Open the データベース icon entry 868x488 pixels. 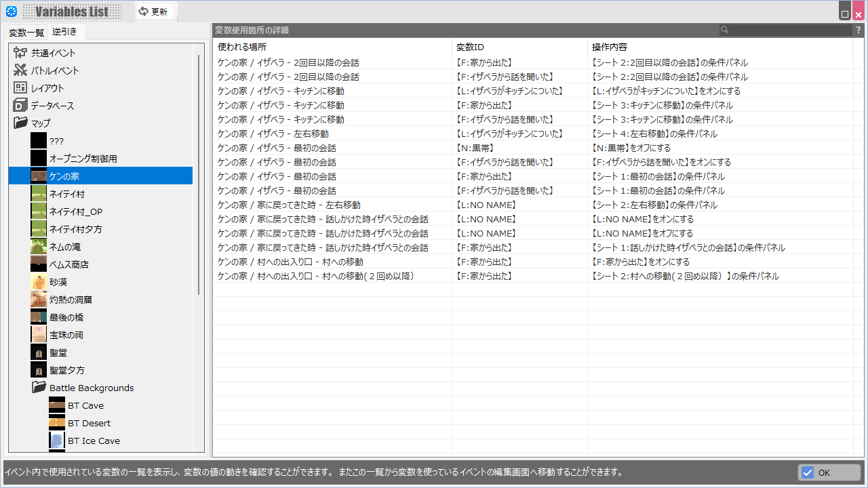coord(20,106)
